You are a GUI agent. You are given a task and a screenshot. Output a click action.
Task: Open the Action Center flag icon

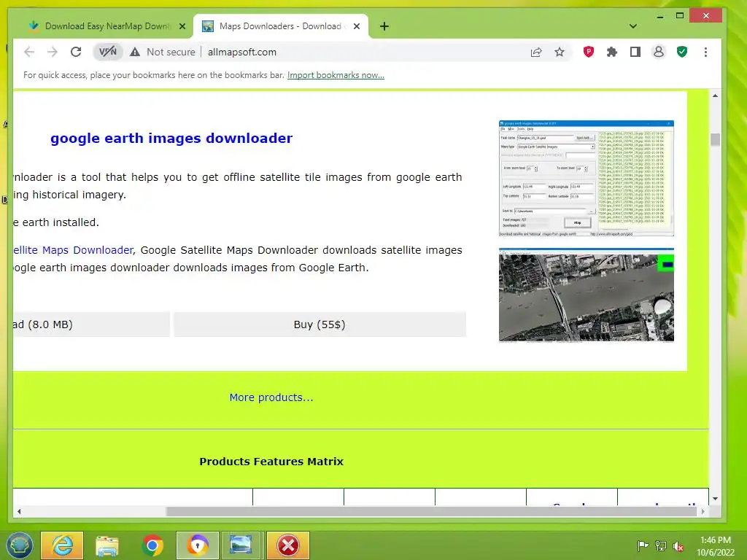[643, 545]
